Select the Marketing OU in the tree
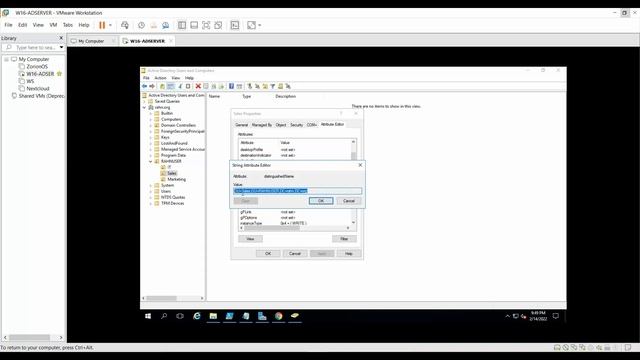Viewport: 640px width, 360px height. tap(176, 179)
